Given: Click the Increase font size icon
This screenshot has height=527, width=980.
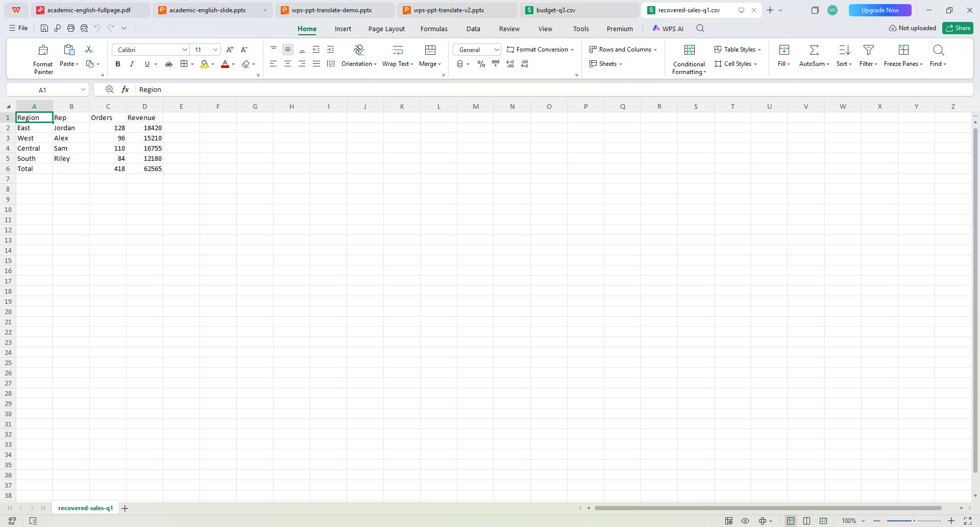Looking at the screenshot, I should [230, 50].
